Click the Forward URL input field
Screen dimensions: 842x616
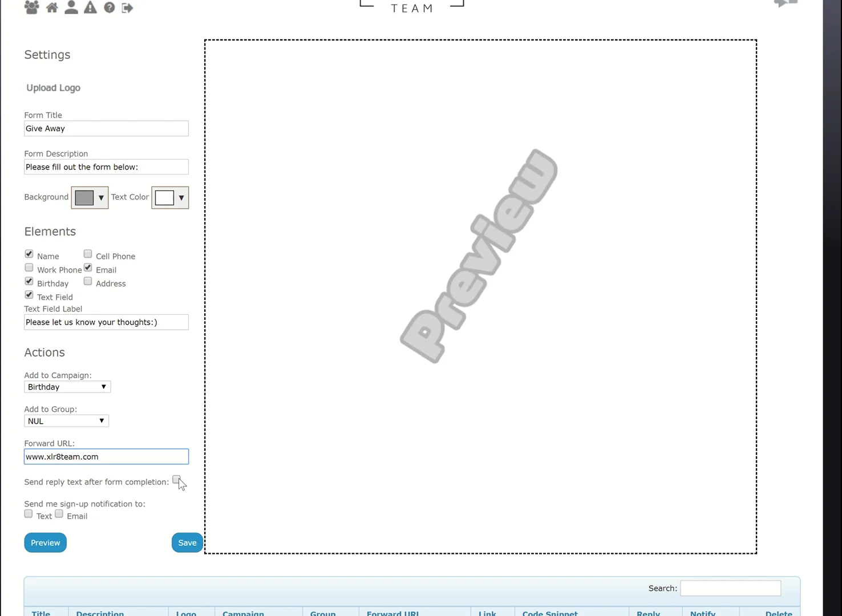pyautogui.click(x=106, y=456)
